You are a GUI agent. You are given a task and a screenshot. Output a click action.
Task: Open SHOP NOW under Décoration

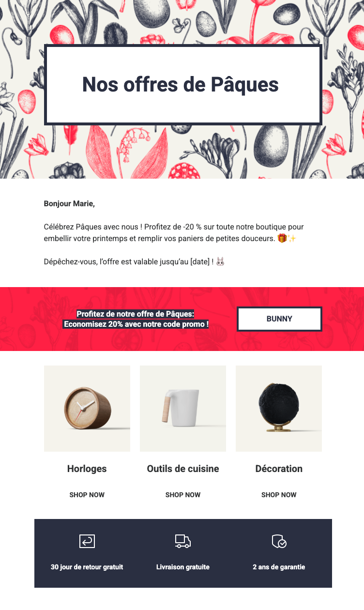279,495
